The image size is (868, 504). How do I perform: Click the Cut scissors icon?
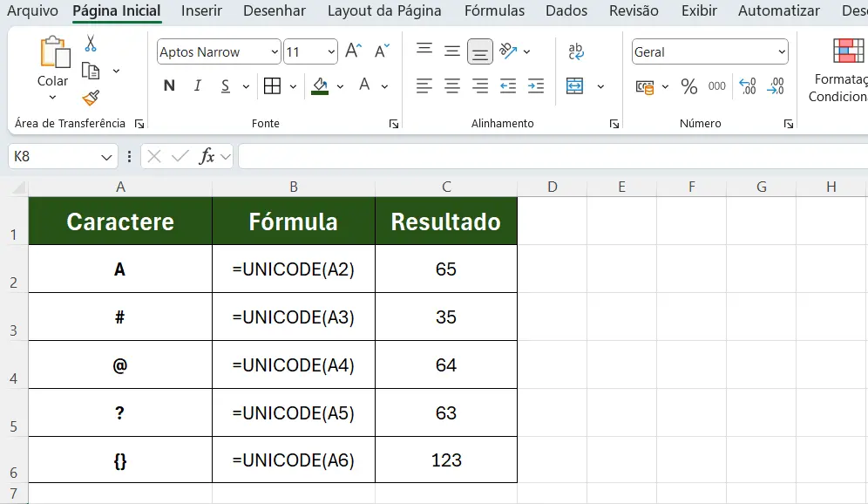tap(91, 44)
